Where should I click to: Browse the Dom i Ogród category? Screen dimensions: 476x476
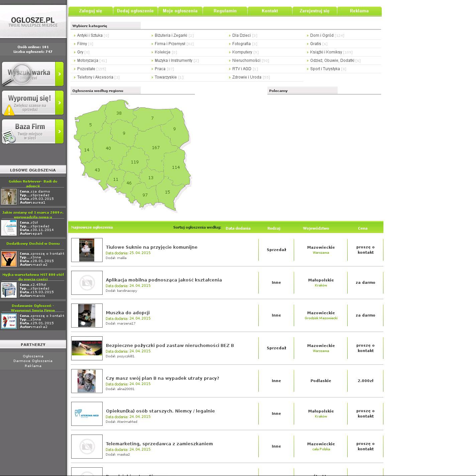click(322, 35)
